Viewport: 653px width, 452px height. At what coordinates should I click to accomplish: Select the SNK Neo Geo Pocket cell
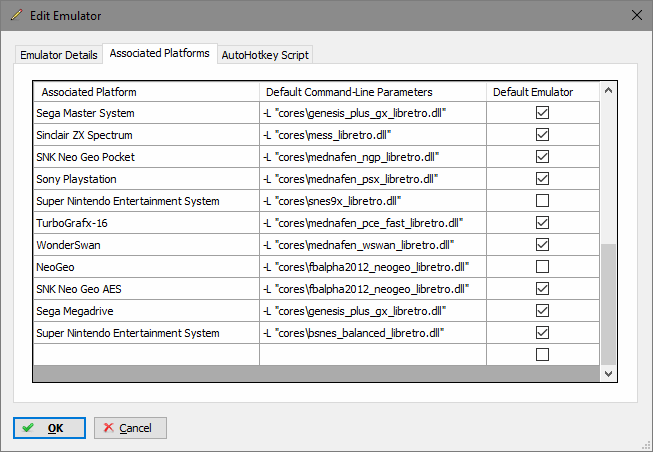[x=146, y=157]
